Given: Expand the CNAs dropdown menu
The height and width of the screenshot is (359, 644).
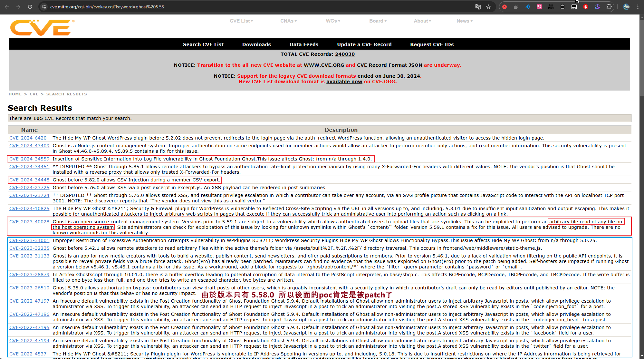Looking at the screenshot, I should (x=288, y=21).
